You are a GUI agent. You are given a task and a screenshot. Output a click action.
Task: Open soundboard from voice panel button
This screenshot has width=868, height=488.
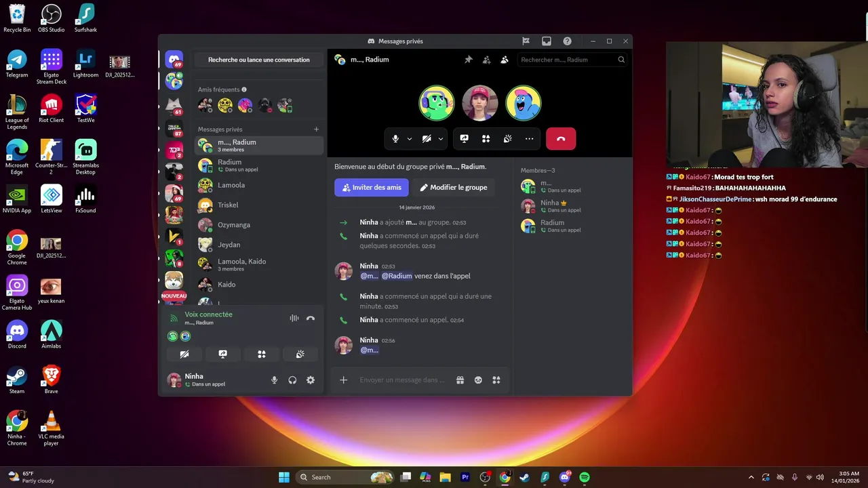[x=300, y=354]
